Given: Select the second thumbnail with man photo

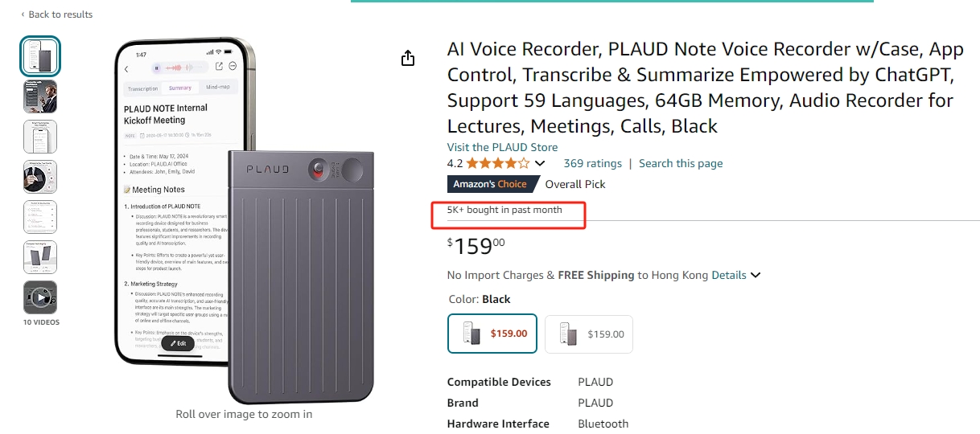Looking at the screenshot, I should (40, 96).
